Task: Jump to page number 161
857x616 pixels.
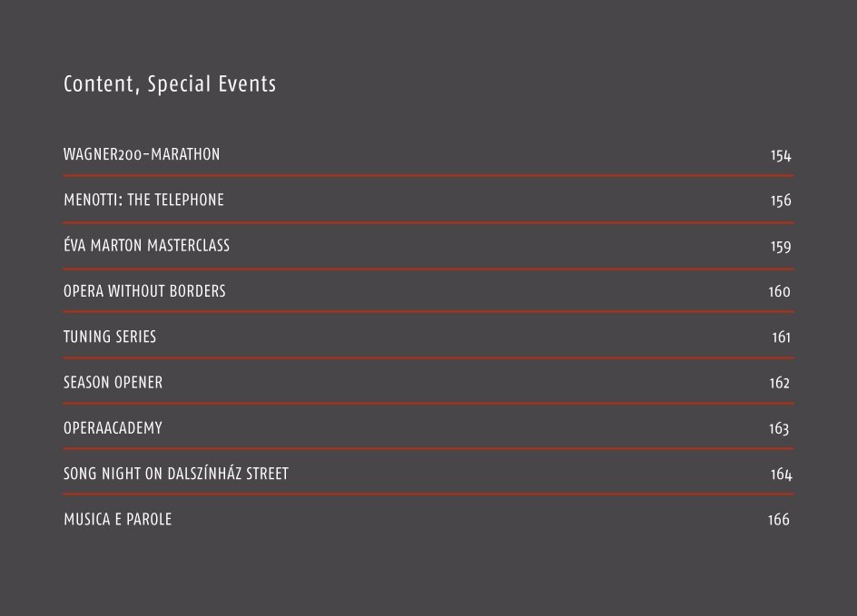Action: [x=781, y=337]
